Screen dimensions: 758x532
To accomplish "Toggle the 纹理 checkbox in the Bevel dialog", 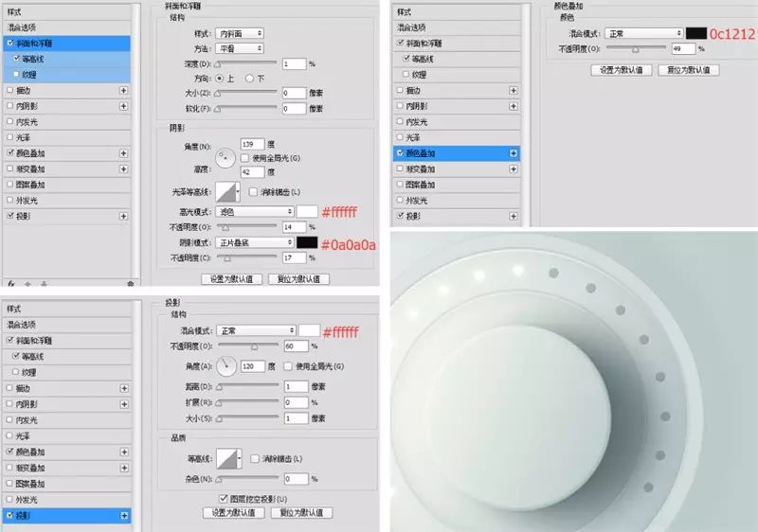I will pyautogui.click(x=16, y=75).
